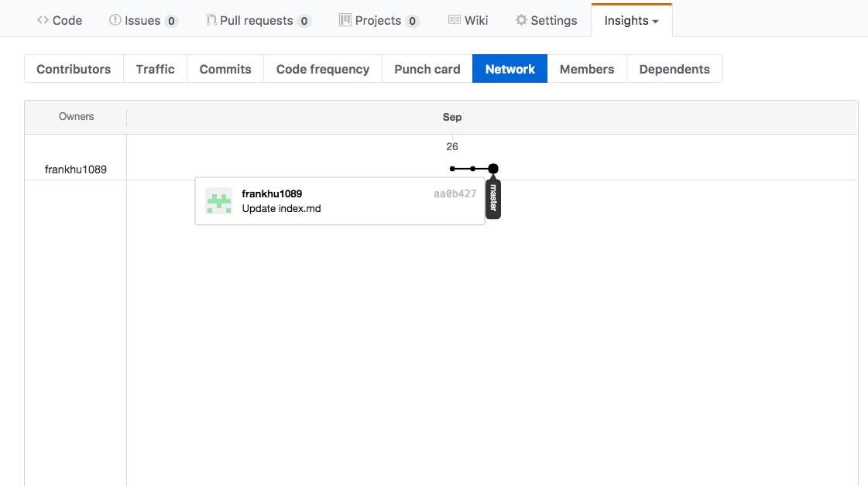View the Punch card graph

click(x=427, y=69)
